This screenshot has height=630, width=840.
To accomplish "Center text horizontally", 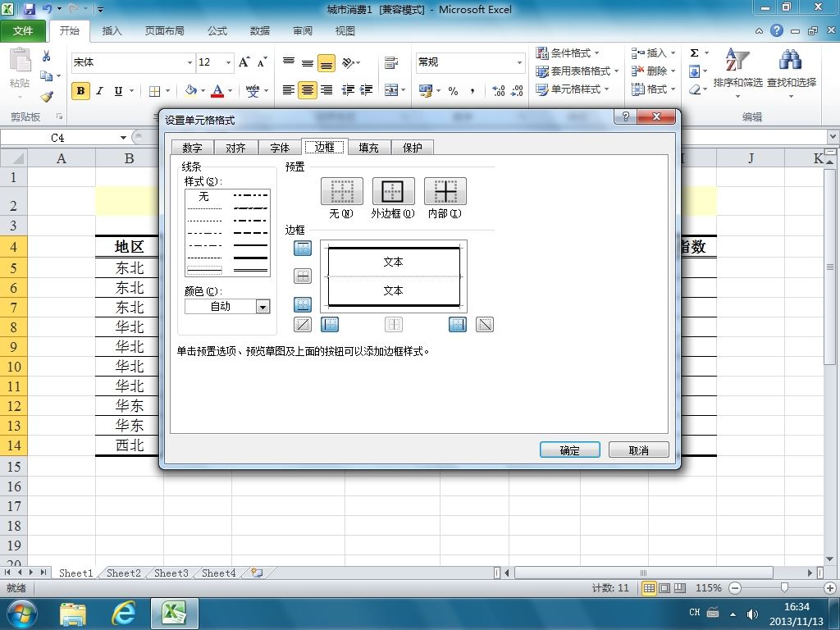I will point(307,90).
